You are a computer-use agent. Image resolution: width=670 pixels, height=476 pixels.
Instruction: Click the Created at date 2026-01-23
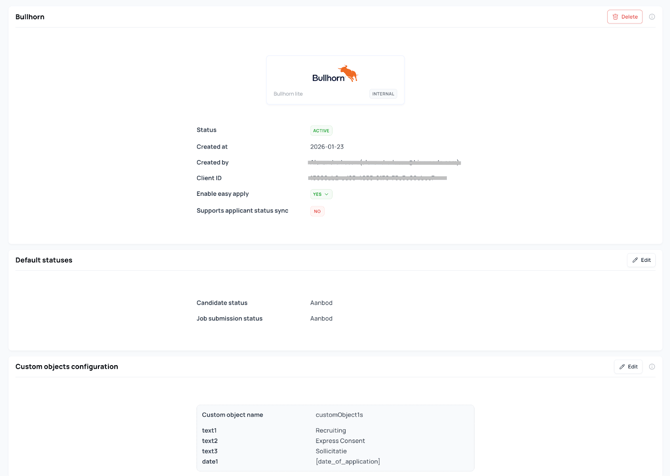pyautogui.click(x=327, y=147)
